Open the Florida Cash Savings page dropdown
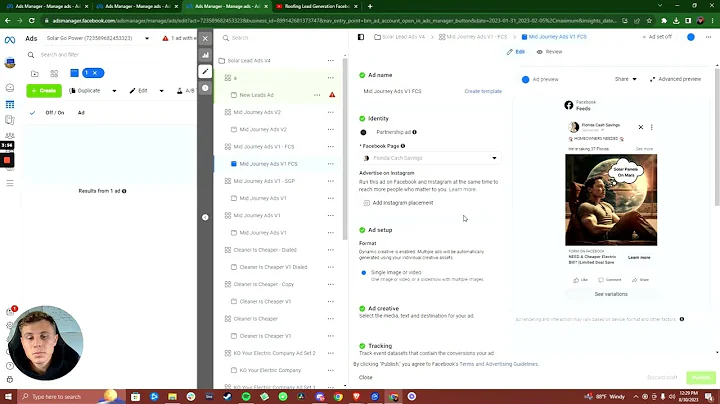Viewport: 720px width, 404px height. [430, 158]
